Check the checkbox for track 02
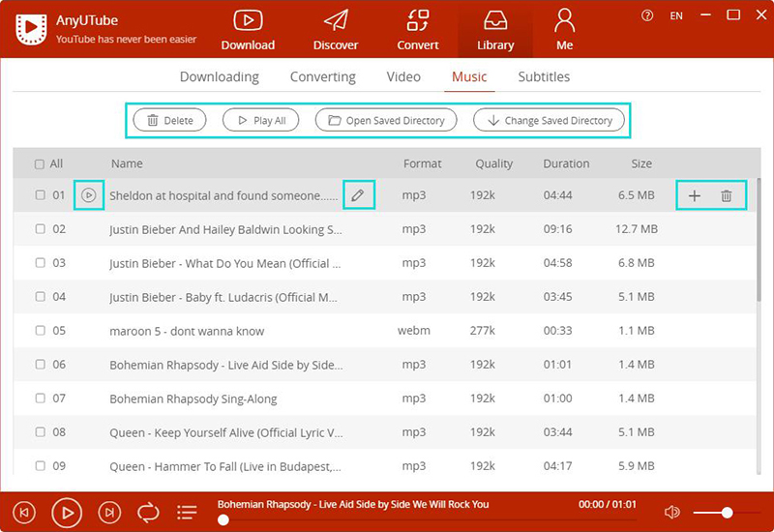 pos(40,229)
